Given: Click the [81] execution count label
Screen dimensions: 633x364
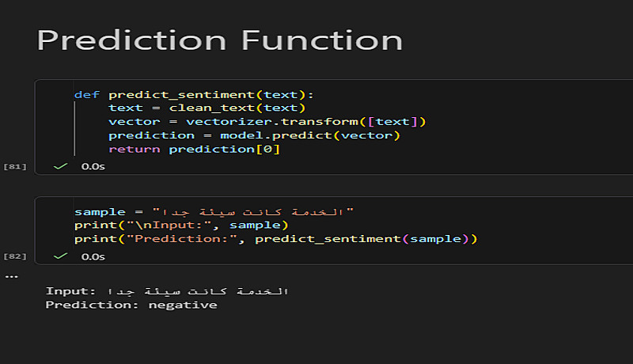Looking at the screenshot, I should [x=15, y=167].
